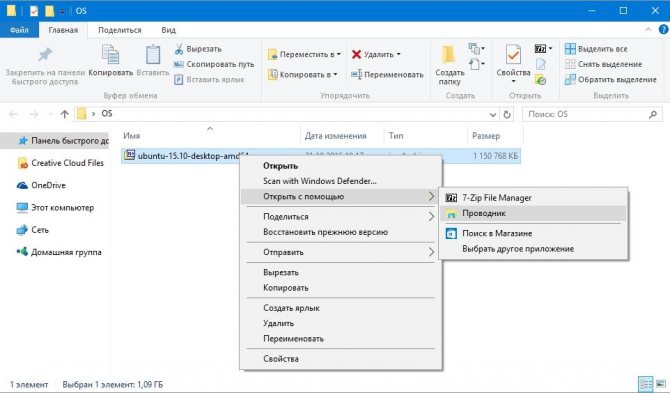670x393 pixels.
Task: Expand the address bar history dropdown
Action: pyautogui.click(x=493, y=114)
